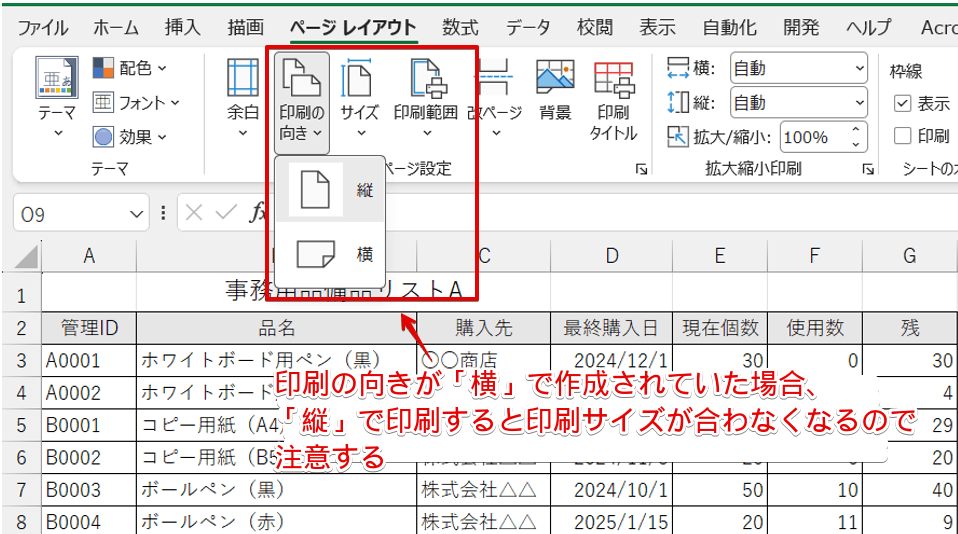Viewport: 958px width, 534px height.
Task: Switch to the 描画 tab
Action: tap(246, 27)
